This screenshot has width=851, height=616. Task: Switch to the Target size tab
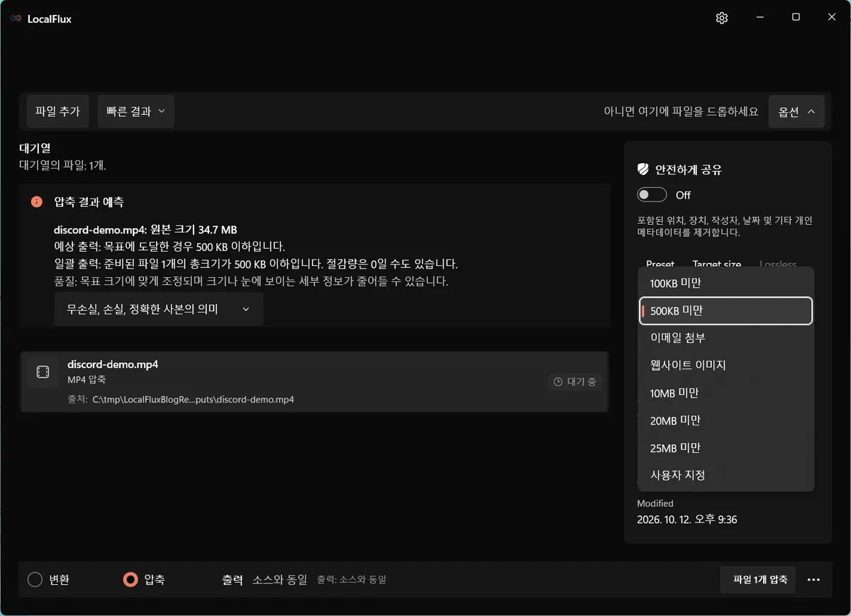[717, 263]
